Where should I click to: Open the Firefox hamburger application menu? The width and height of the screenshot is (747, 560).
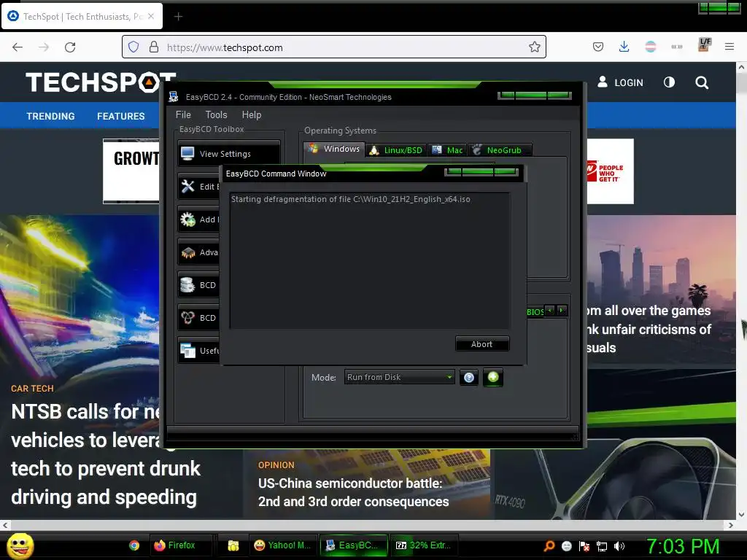pos(729,47)
